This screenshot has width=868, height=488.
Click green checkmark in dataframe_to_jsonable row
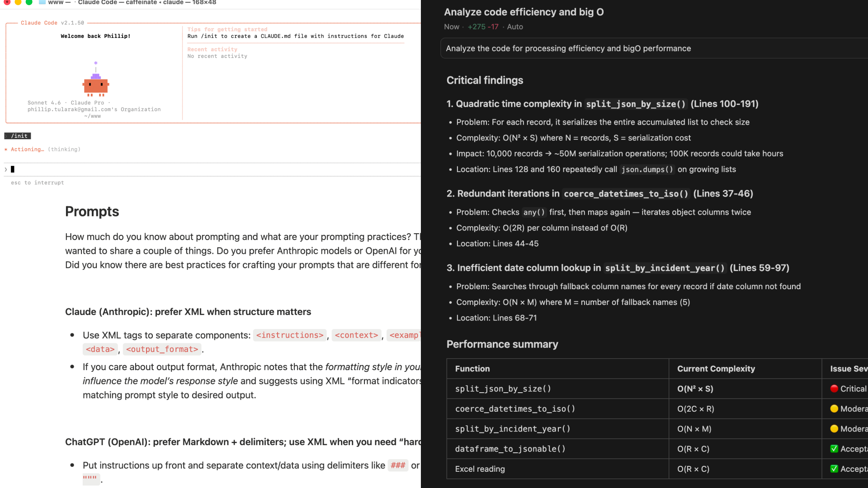(x=834, y=449)
